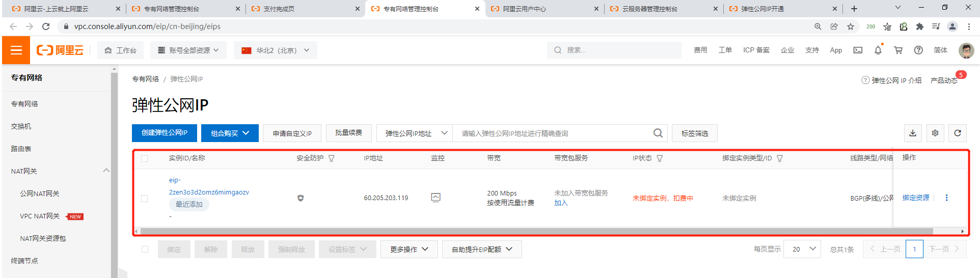Click the top 搜索 search box
Image resolution: width=980 pixels, height=278 pixels.
tap(614, 50)
